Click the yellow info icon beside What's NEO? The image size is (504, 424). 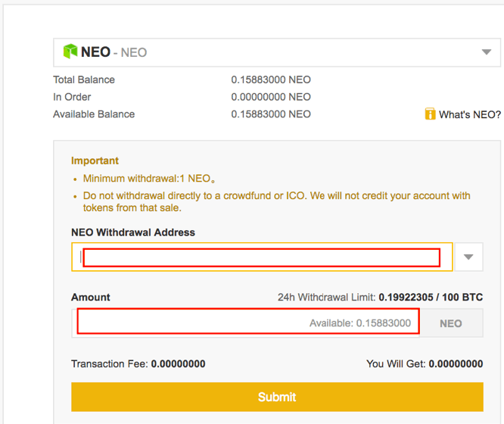(x=430, y=114)
